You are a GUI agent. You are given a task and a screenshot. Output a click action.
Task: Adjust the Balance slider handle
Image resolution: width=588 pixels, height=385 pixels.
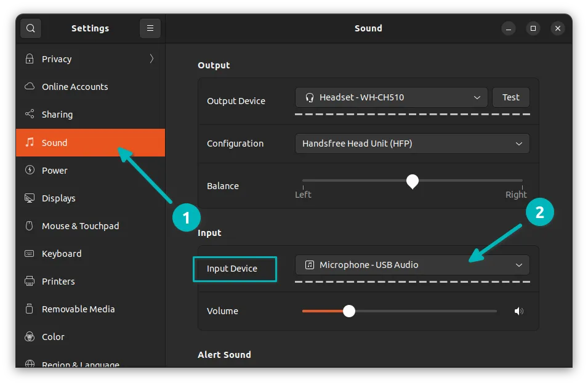pos(412,182)
